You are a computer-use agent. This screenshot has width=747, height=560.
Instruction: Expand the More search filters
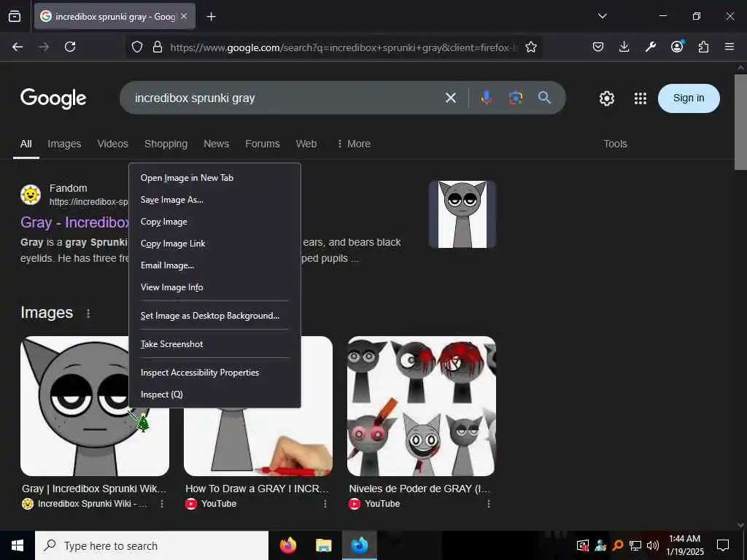click(x=354, y=144)
